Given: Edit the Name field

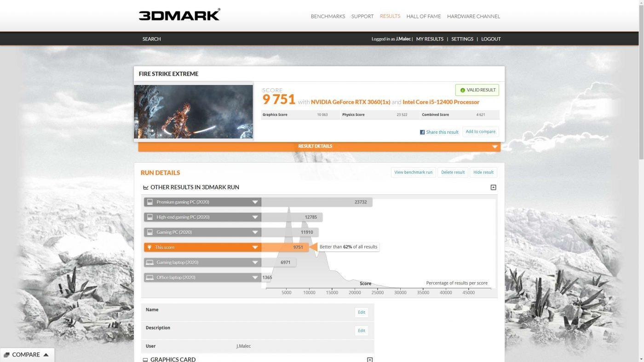Looking at the screenshot, I should click(362, 312).
